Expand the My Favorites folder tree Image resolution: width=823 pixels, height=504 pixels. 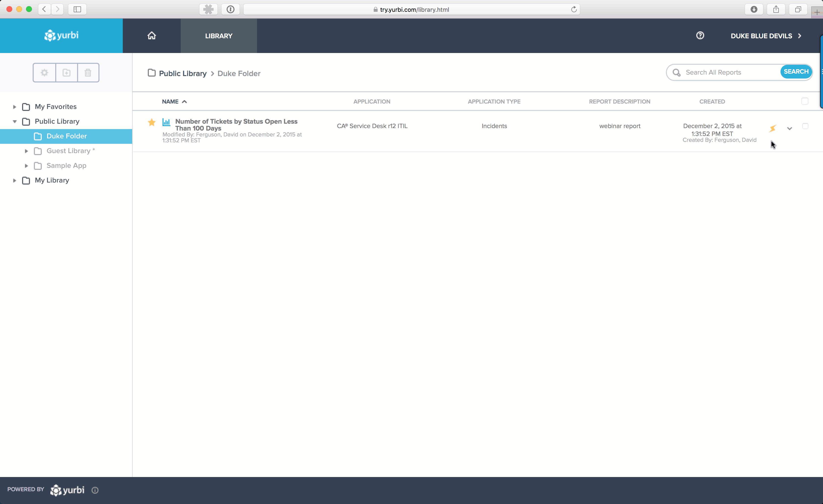pos(14,107)
